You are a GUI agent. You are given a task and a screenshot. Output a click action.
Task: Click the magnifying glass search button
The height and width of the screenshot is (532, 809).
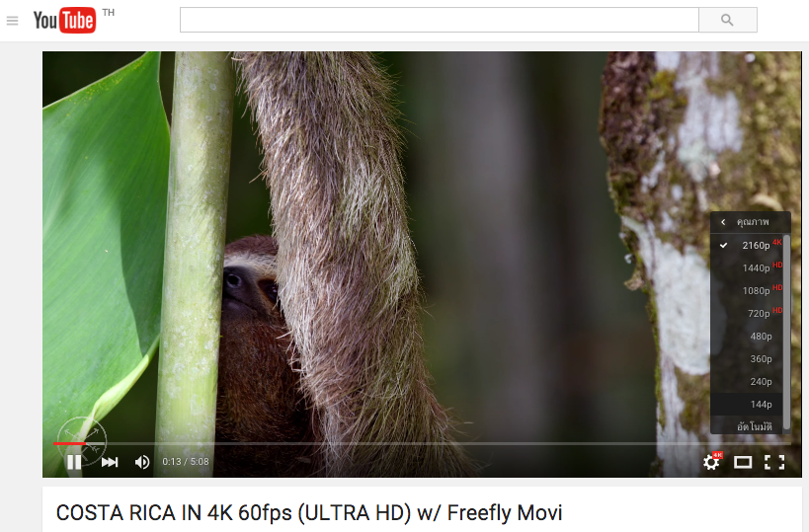[727, 20]
